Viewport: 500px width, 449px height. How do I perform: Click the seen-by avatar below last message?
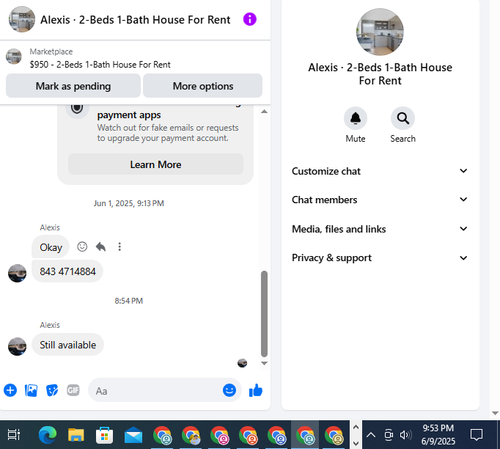coord(242,363)
